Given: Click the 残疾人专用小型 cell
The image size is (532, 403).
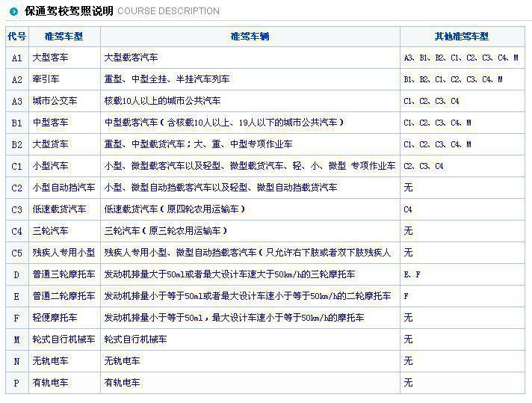Looking at the screenshot, I should (64, 253).
